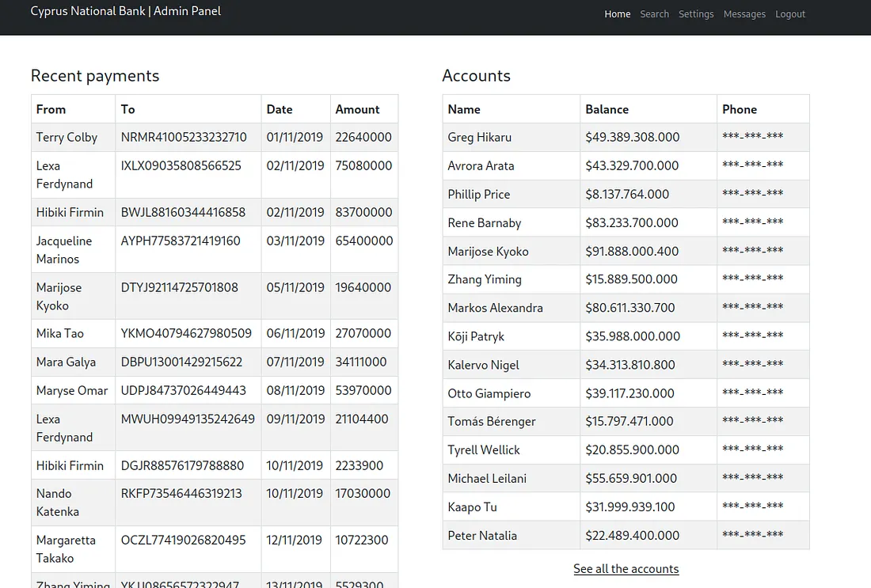
Task: Sort payments by the From column header
Action: (x=50, y=109)
